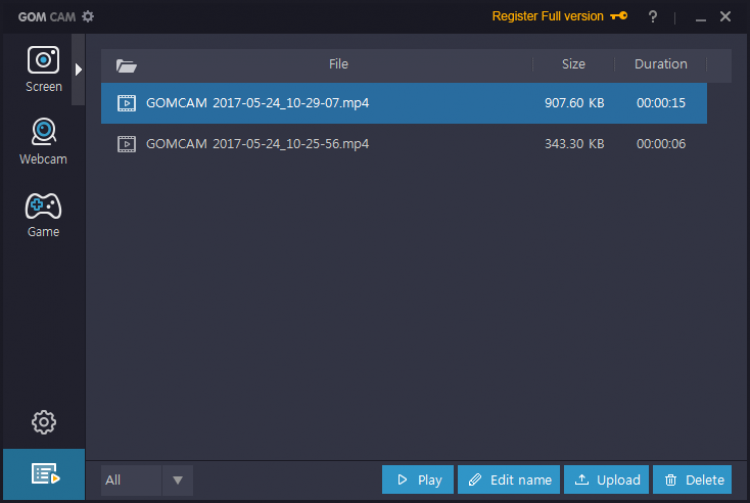
Task: Click video icon of 10-29-07.mp4
Action: 127,103
